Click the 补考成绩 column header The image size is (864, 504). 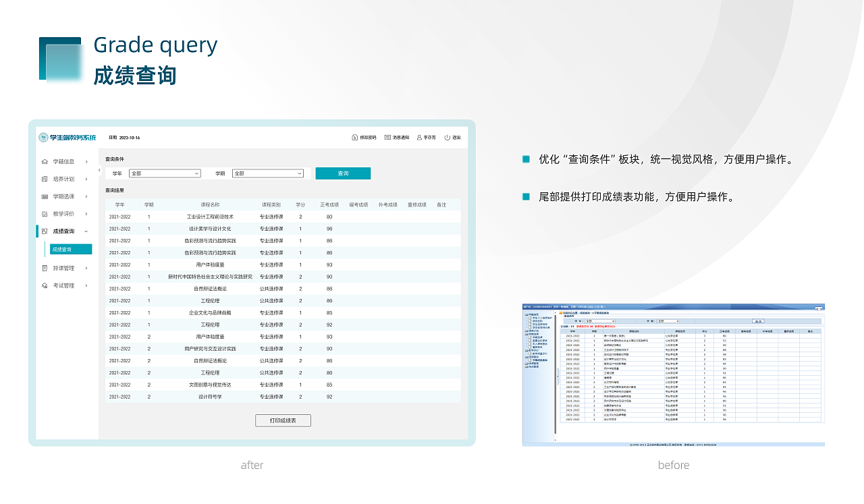387,204
